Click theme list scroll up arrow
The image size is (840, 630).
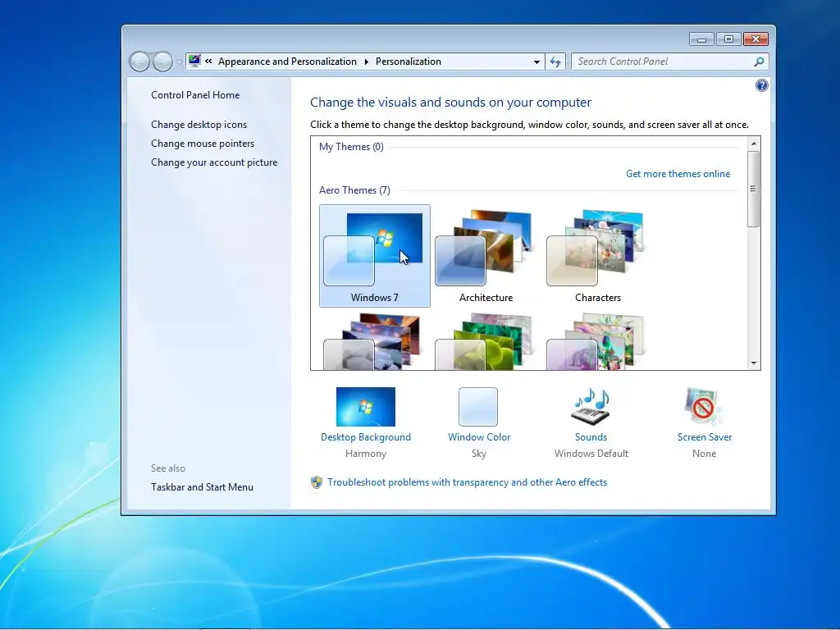point(754,144)
